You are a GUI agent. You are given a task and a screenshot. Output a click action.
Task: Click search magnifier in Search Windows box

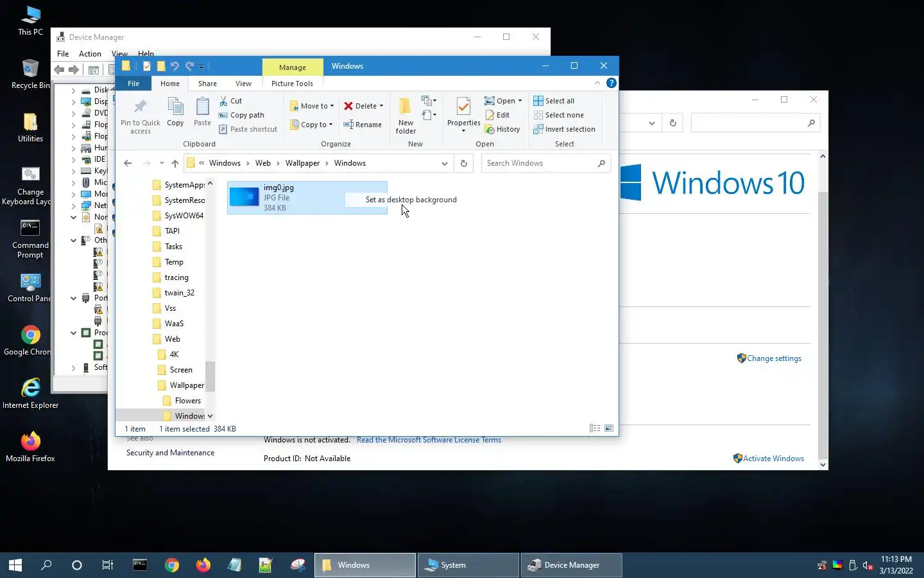point(601,163)
